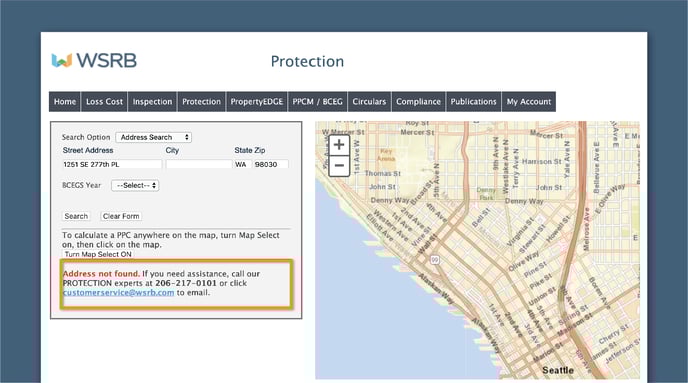Screen dimensions: 688x383
Task: Click the Clear Form button
Action: [x=121, y=216]
